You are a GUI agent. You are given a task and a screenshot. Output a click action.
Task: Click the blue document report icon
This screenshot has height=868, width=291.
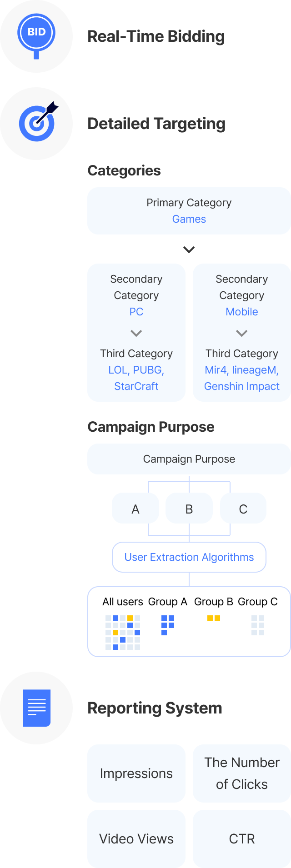(x=37, y=708)
